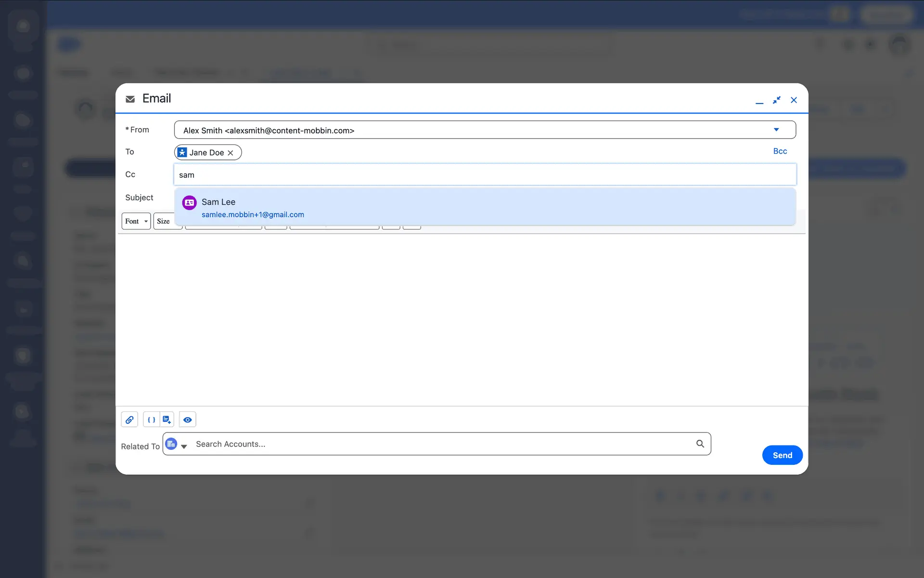Image resolution: width=924 pixels, height=578 pixels.
Task: Click samlee.mobbin+1@gmail.com address
Action: (x=253, y=215)
